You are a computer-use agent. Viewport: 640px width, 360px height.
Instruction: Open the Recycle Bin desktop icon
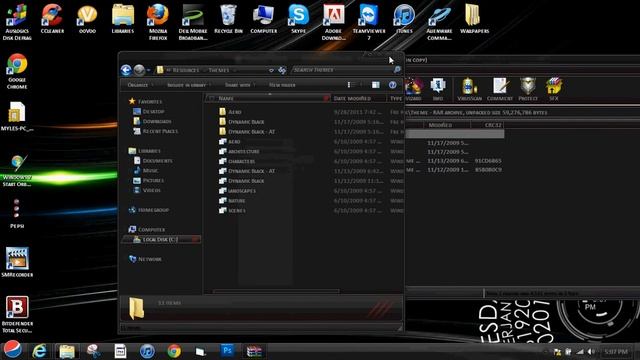pyautogui.click(x=228, y=19)
